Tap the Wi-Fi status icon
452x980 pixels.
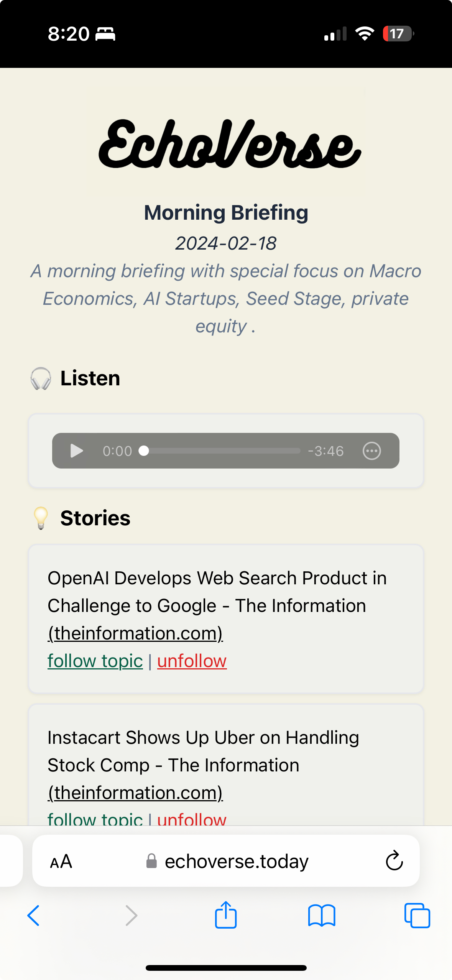point(365,34)
